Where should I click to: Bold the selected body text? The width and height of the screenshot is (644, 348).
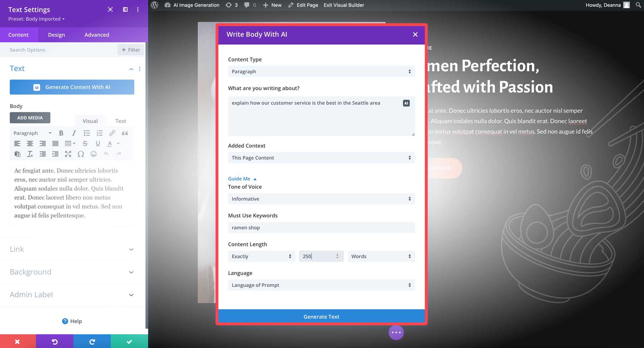coord(61,133)
